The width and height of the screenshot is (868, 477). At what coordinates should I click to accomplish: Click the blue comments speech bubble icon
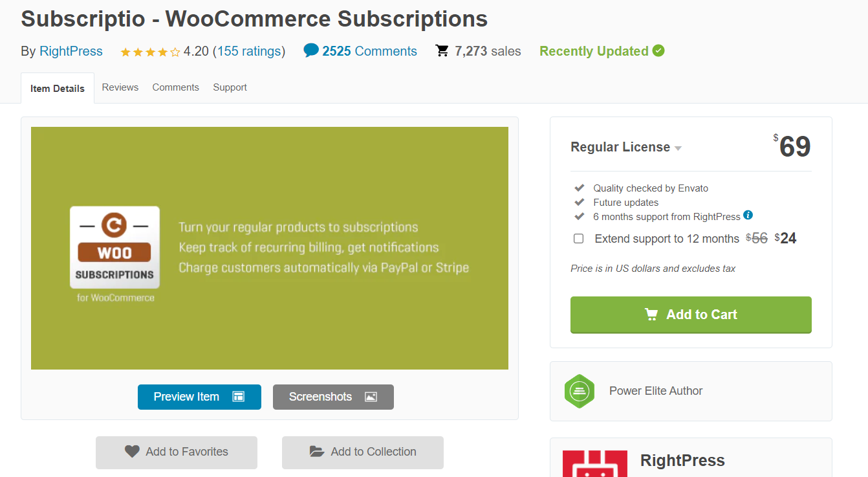click(311, 50)
